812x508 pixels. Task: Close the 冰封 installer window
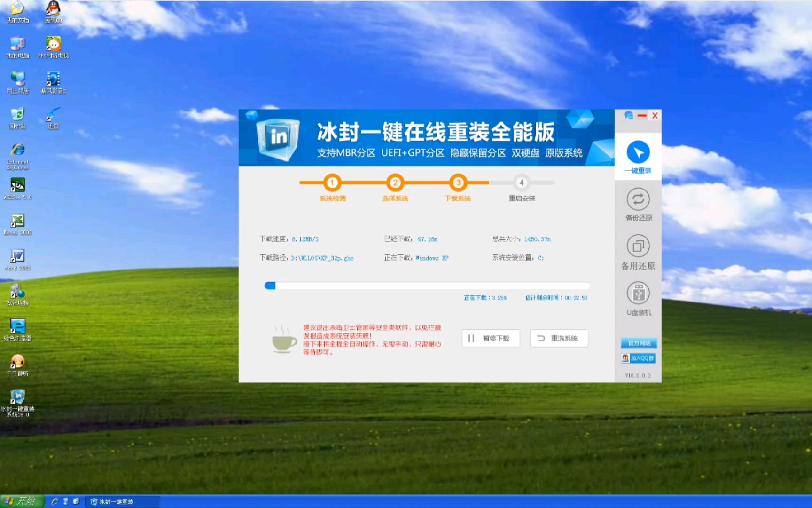655,115
